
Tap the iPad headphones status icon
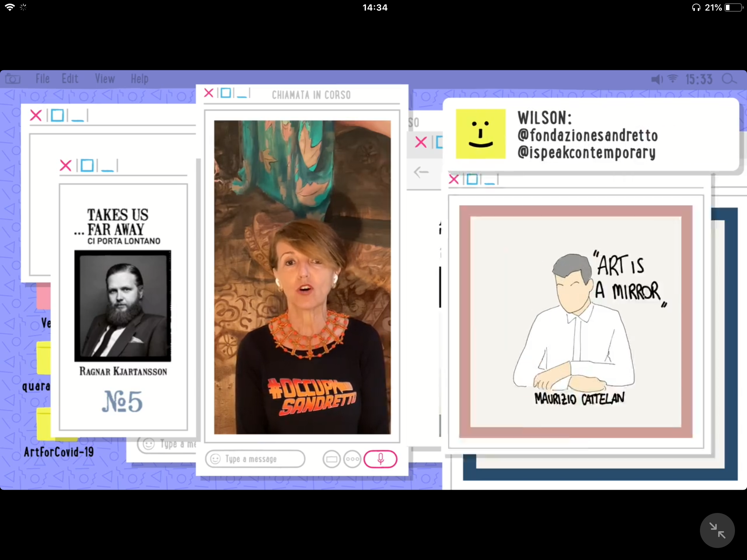[696, 8]
